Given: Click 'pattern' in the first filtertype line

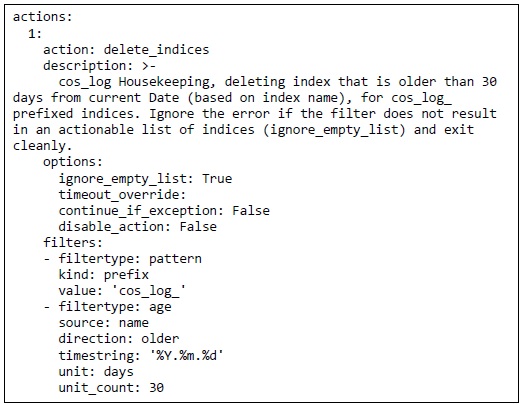Looking at the screenshot, I should click(175, 259).
